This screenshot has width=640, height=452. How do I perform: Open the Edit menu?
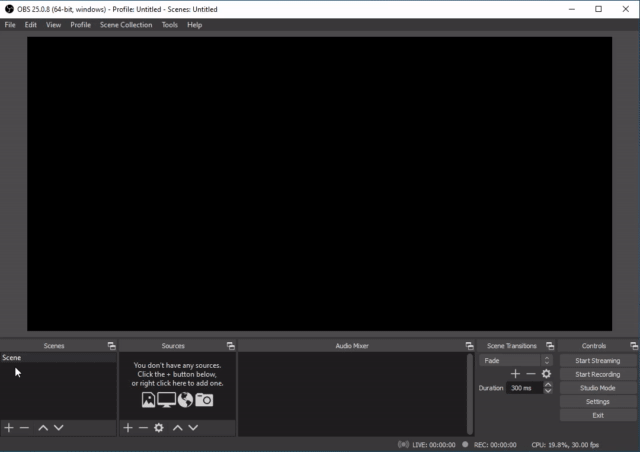pyautogui.click(x=31, y=25)
